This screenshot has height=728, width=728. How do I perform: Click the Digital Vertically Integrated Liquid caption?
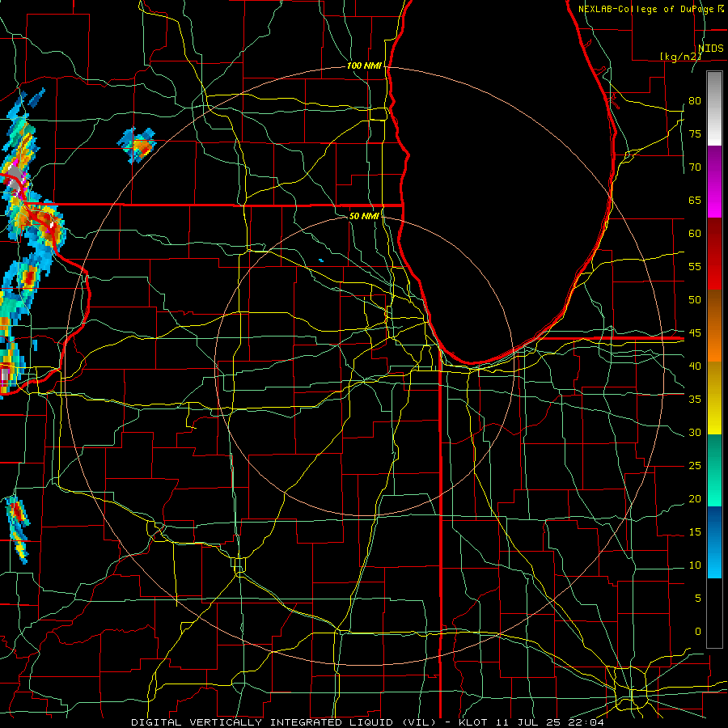(x=284, y=722)
